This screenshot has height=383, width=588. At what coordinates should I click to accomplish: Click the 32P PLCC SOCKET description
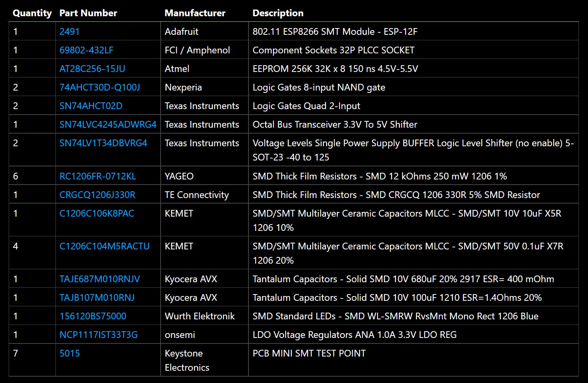(x=334, y=50)
